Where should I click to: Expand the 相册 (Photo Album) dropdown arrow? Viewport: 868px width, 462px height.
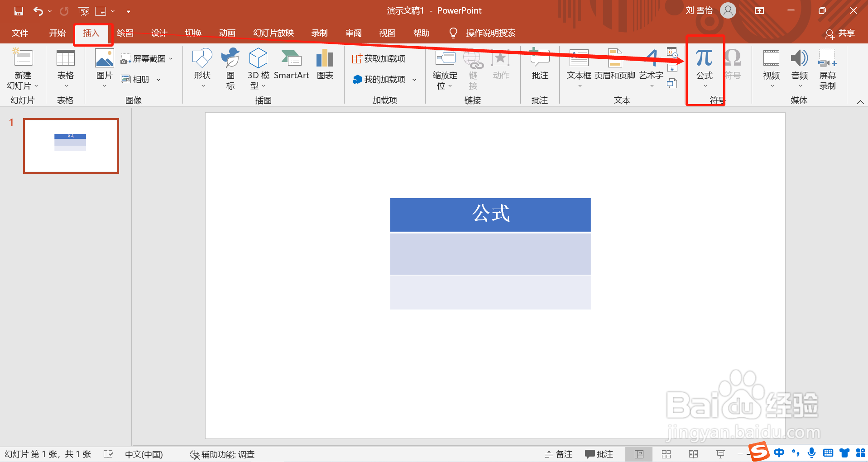pos(158,80)
